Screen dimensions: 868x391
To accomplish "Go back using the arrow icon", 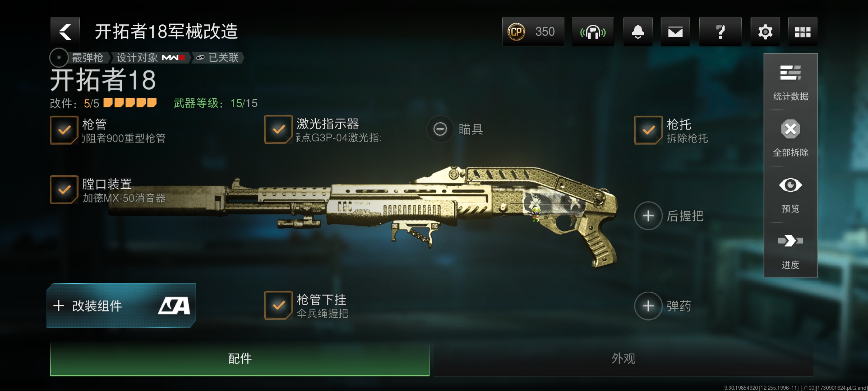I will 65,32.
